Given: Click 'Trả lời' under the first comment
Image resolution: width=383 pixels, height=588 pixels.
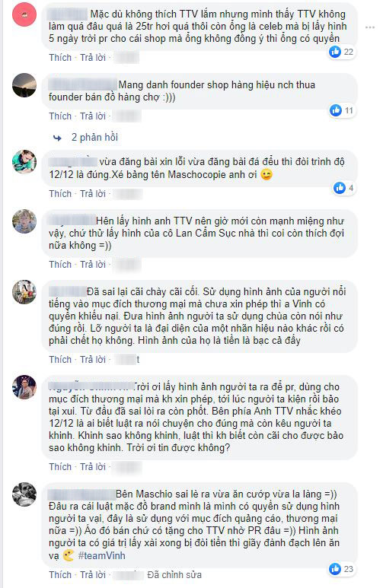Looking at the screenshot, I should pyautogui.click(x=93, y=57).
